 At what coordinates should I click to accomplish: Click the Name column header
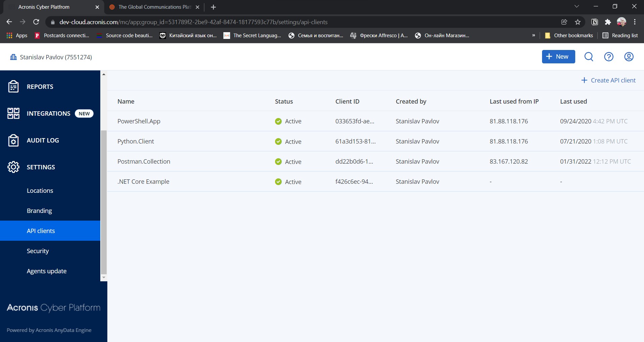[x=126, y=101]
